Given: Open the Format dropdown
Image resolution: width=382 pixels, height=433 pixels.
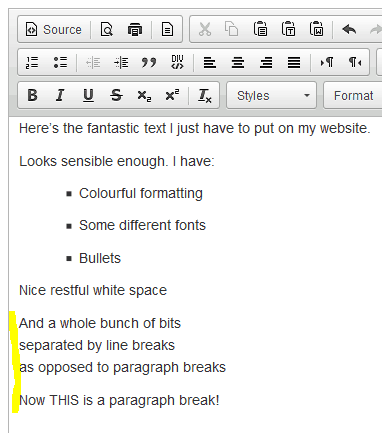Looking at the screenshot, I should click(353, 95).
